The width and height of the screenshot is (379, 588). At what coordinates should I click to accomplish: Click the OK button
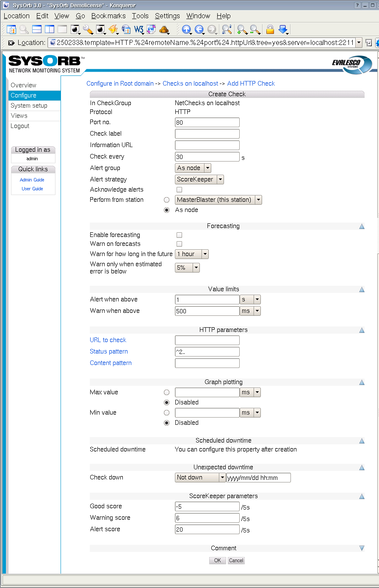point(217,560)
